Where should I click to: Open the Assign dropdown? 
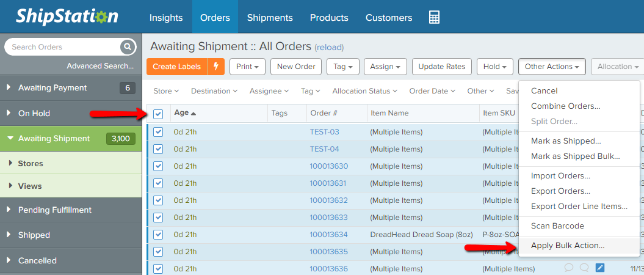tap(385, 67)
